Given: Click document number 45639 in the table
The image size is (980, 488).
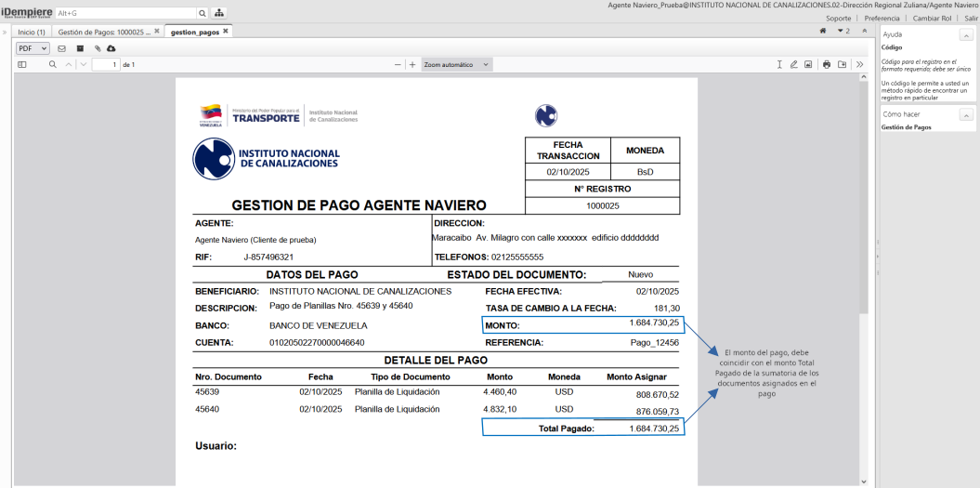Looking at the screenshot, I should 207,392.
